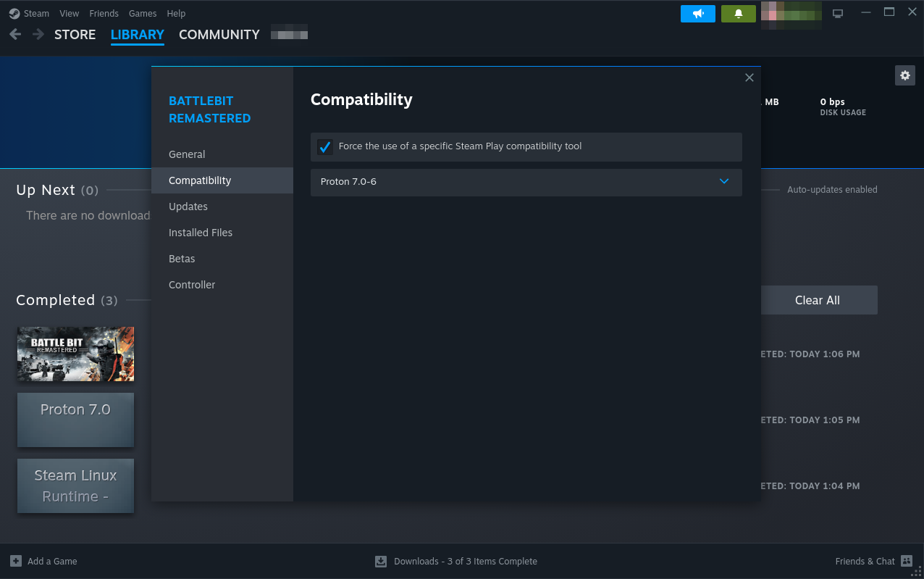924x579 pixels.
Task: Open the notifications bell
Action: pyautogui.click(x=738, y=13)
